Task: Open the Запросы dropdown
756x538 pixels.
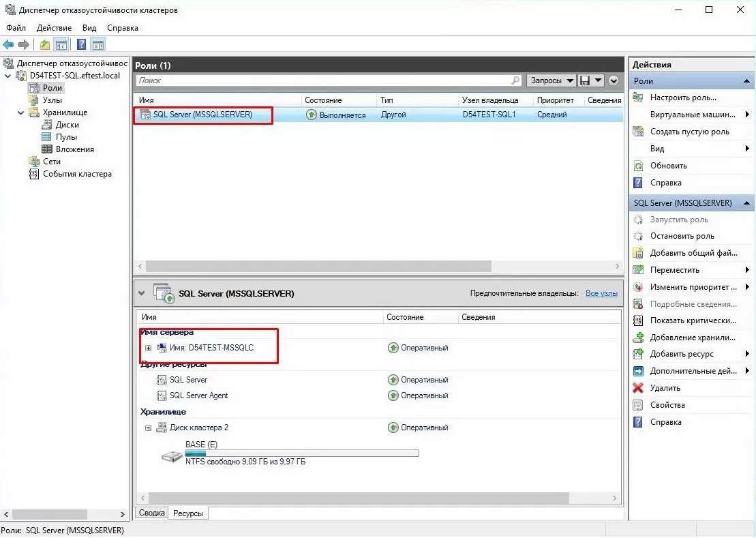Action: [x=551, y=80]
